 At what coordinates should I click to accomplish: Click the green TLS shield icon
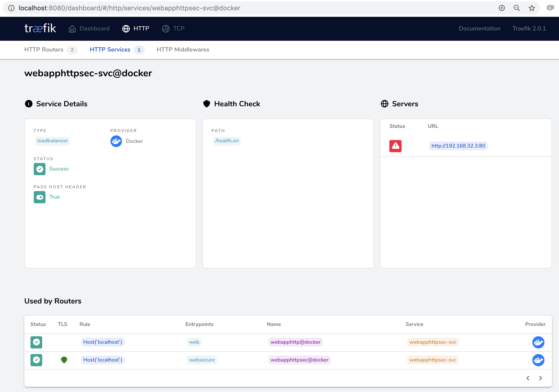(64, 360)
